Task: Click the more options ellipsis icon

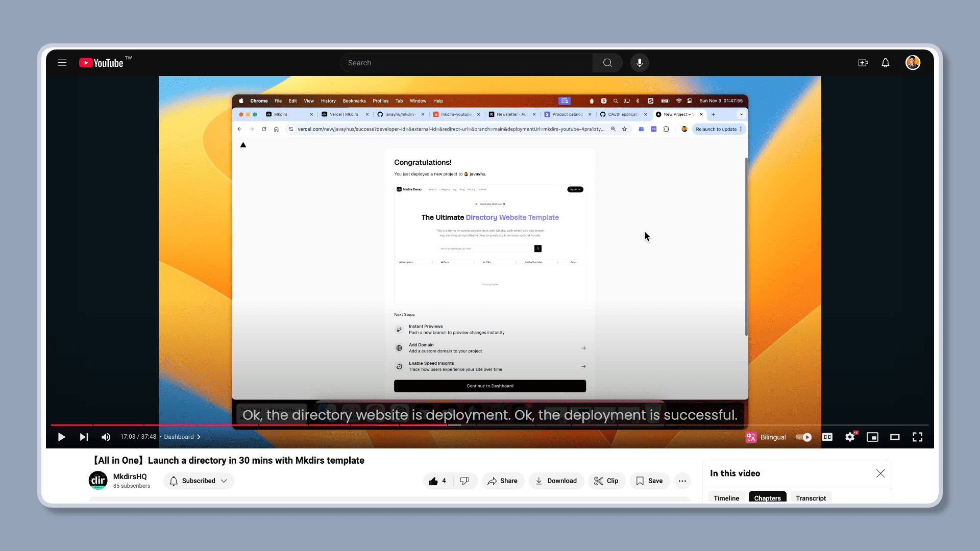Action: 682,481
